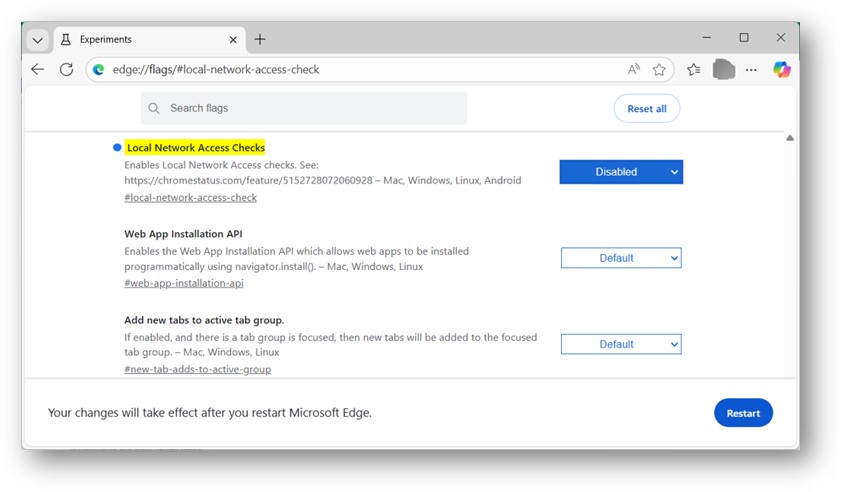Focus the Search flags field

tap(304, 108)
